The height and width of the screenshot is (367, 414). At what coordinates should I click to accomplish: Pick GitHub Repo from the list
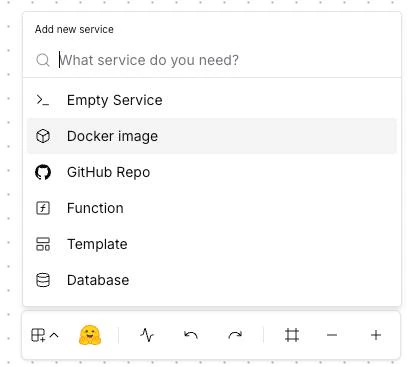point(212,172)
